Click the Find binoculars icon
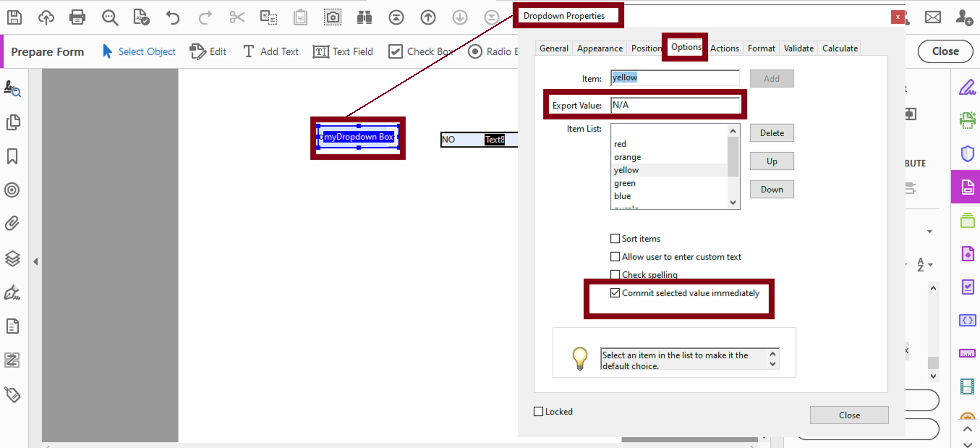 coord(365,17)
